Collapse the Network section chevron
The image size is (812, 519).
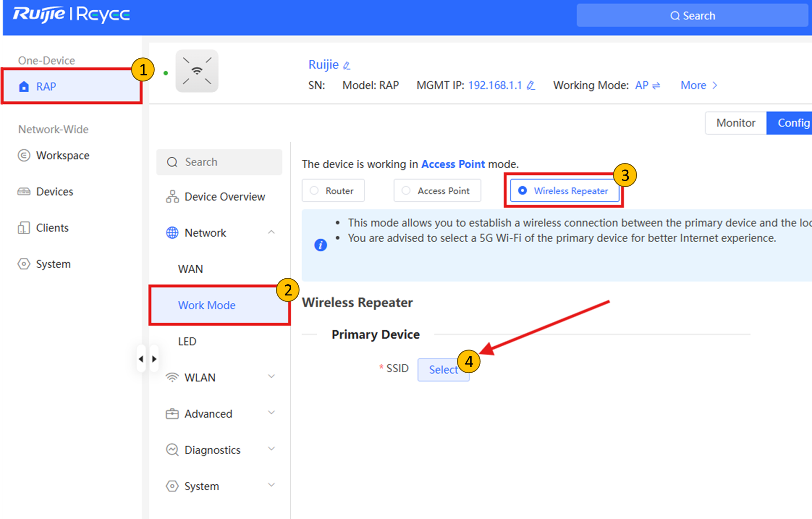tap(271, 232)
